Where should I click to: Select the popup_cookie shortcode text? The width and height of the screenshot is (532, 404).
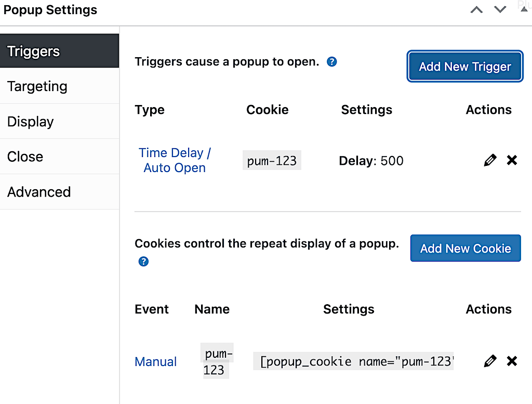(x=353, y=361)
